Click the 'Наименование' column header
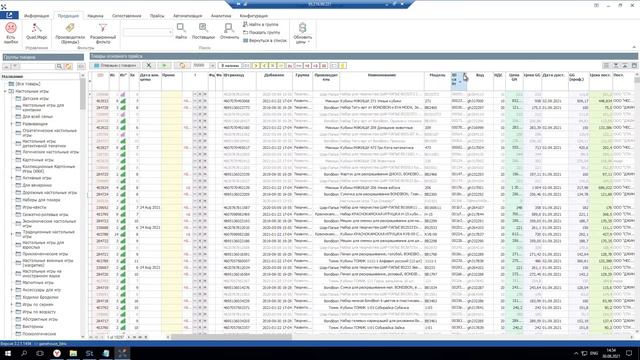Viewport: 640px width, 360px height. (382, 81)
